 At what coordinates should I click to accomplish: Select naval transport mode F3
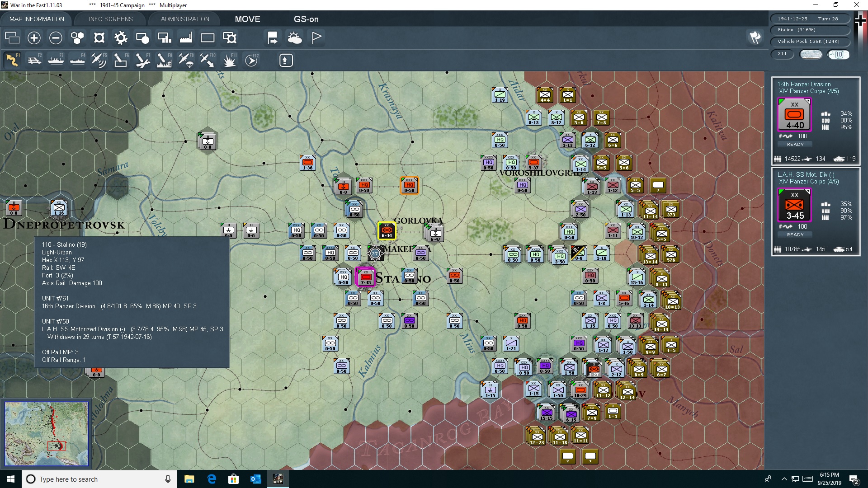56,60
